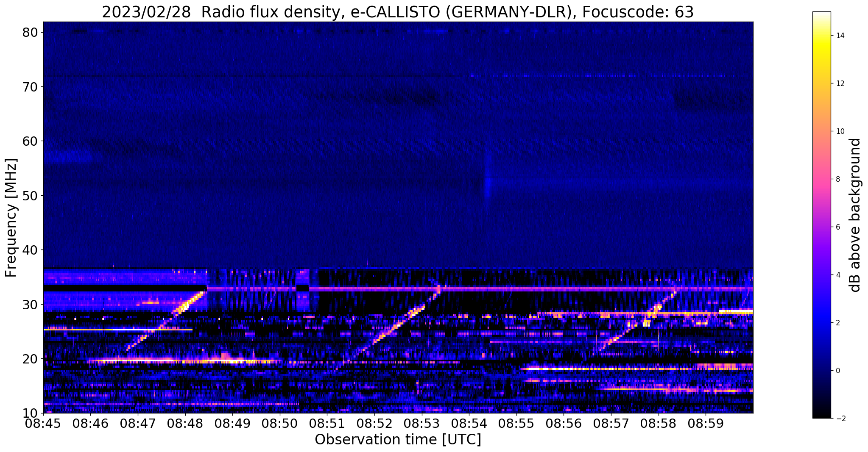
Task: Click the 08:57 time tick label
Action: [611, 424]
